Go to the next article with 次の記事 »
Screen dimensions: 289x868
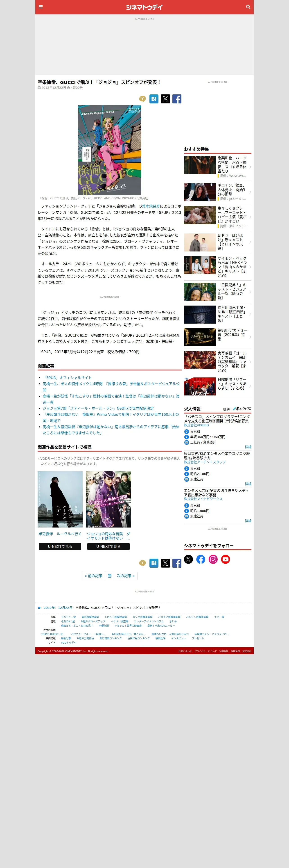click(x=126, y=576)
